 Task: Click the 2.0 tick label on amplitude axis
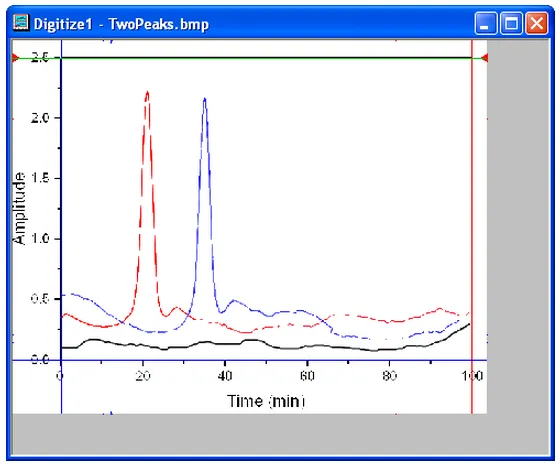40,118
